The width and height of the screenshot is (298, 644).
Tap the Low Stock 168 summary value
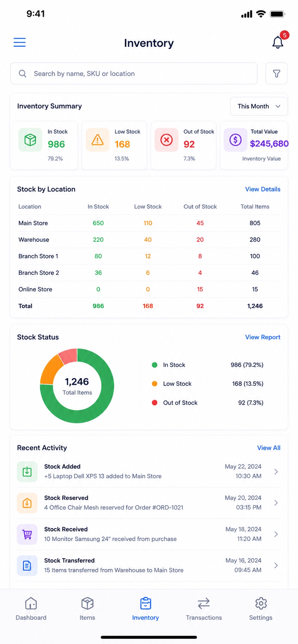tap(122, 144)
